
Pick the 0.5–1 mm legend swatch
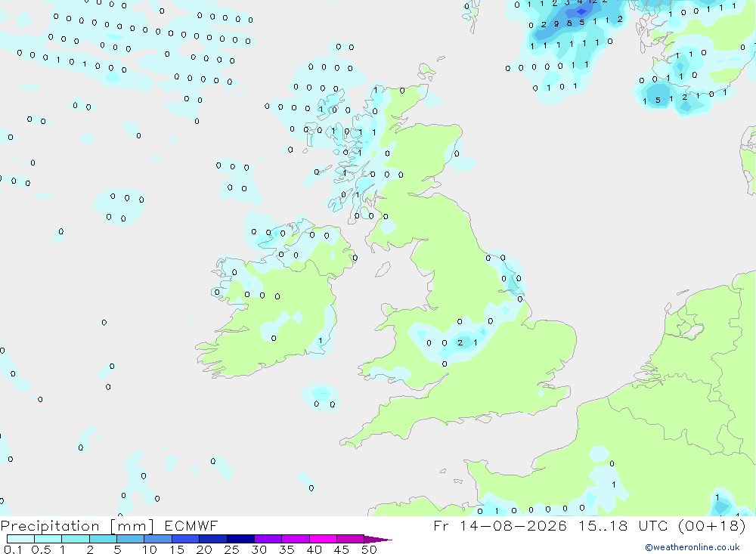click(48, 539)
